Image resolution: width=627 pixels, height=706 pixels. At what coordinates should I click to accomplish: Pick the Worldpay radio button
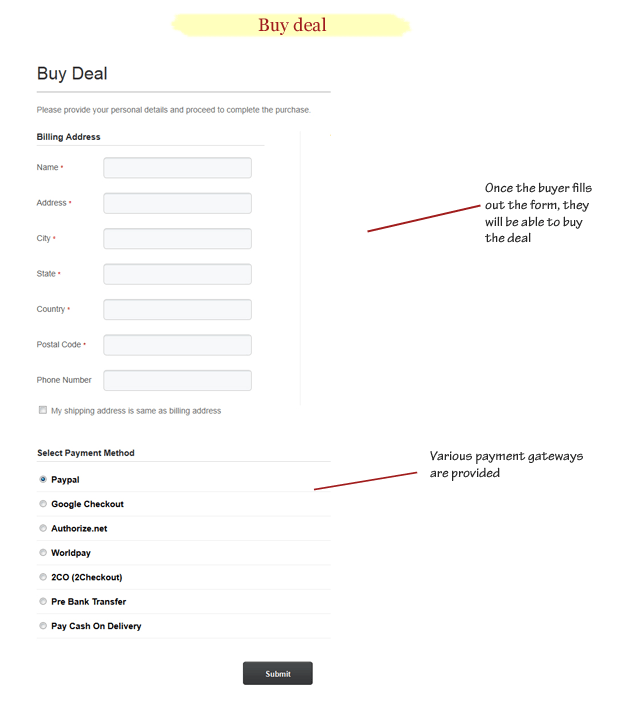click(x=43, y=552)
